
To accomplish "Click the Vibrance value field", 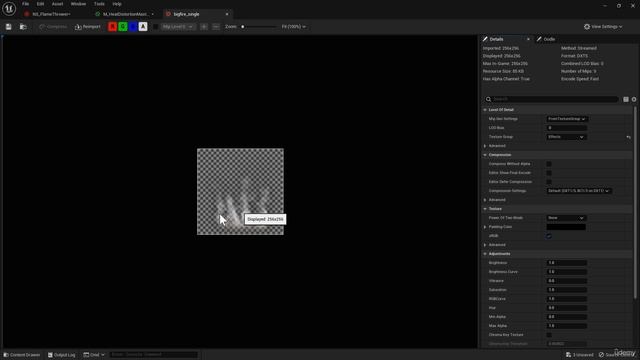I will (x=567, y=280).
